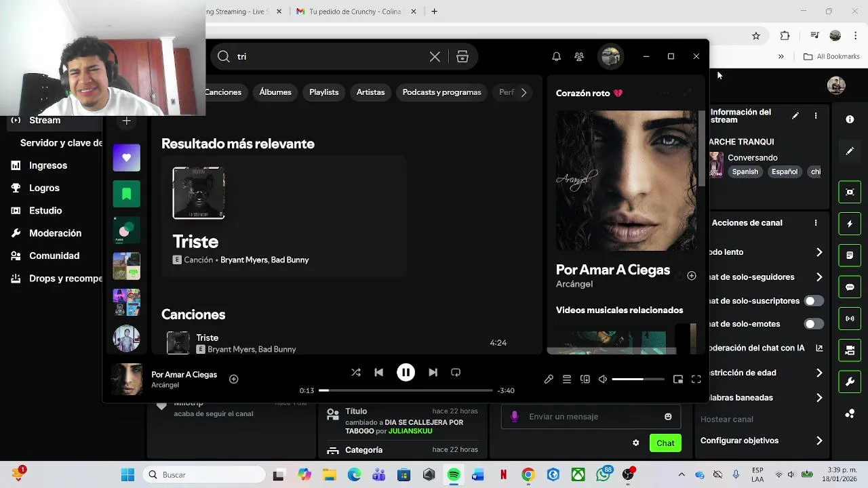Select the Canciones filter chip
Image resolution: width=868 pixels, height=488 pixels.
click(x=224, y=92)
